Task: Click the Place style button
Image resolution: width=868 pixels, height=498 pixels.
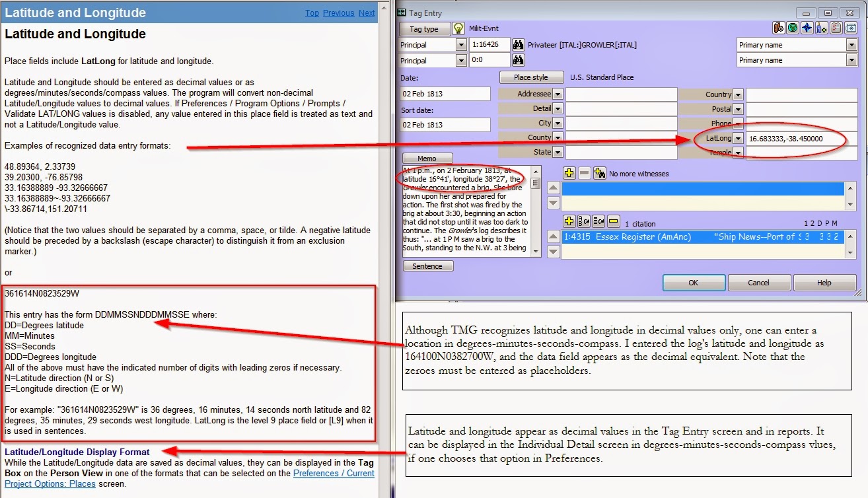Action: point(530,77)
